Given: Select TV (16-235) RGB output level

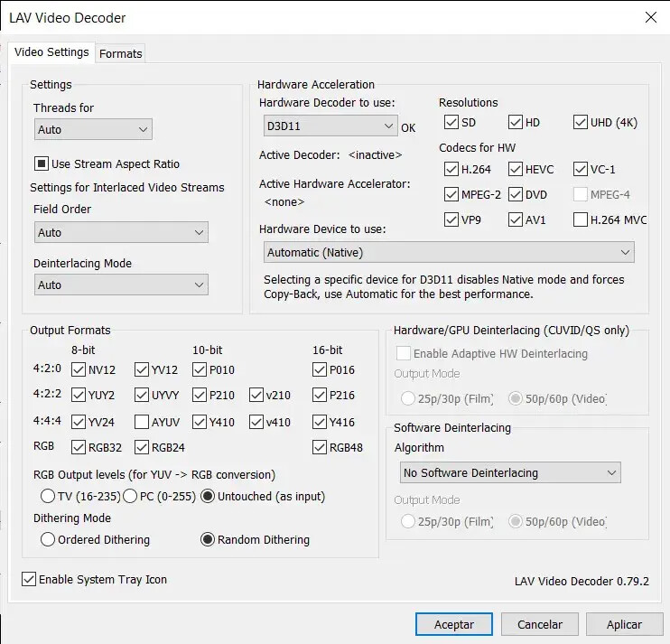Looking at the screenshot, I should tap(48, 497).
